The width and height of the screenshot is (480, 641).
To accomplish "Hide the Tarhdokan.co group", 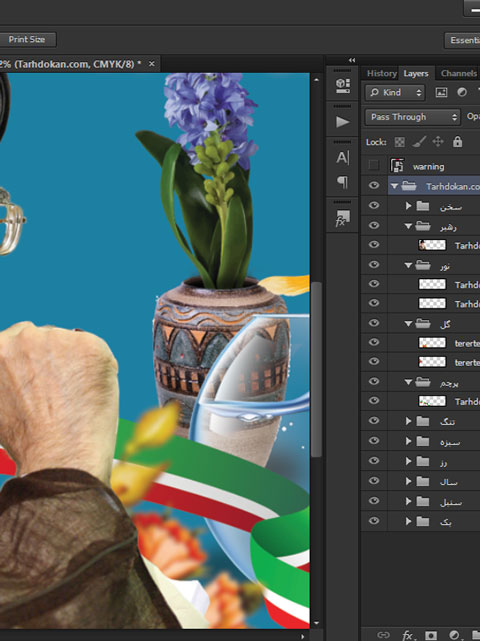I will tap(374, 186).
